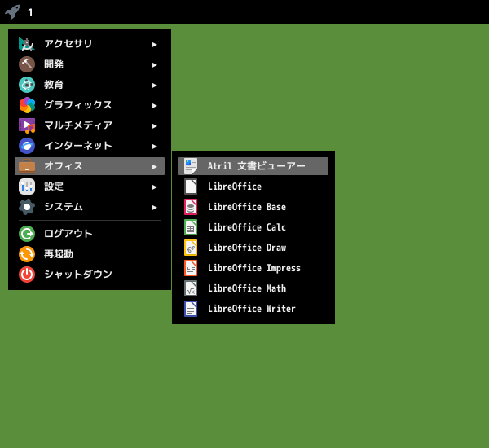The height and width of the screenshot is (448, 489).
Task: Click the red シャットダウン power icon
Action: pyautogui.click(x=27, y=275)
